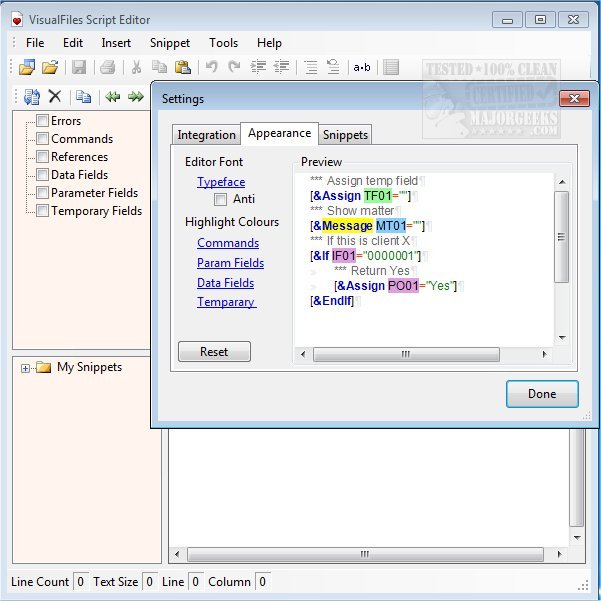Click the Paste clipboard icon
The image size is (601, 601).
pyautogui.click(x=183, y=67)
